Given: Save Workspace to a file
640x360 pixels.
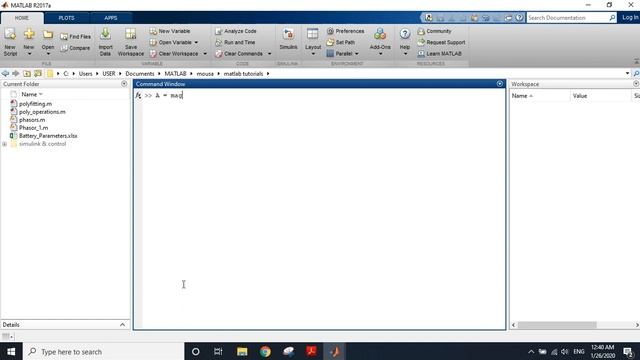Looking at the screenshot, I should click(x=131, y=42).
